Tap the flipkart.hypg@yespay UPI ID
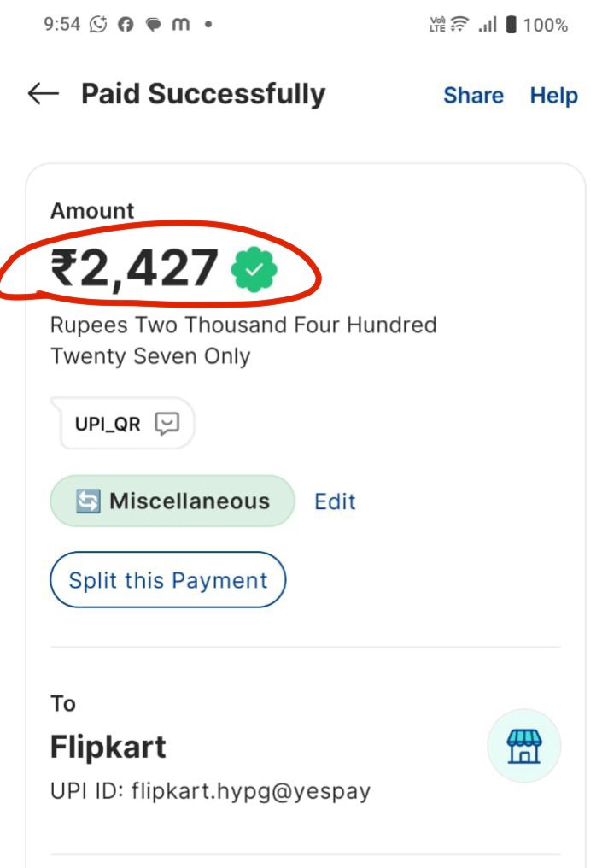The width and height of the screenshot is (608, 868). [250, 791]
